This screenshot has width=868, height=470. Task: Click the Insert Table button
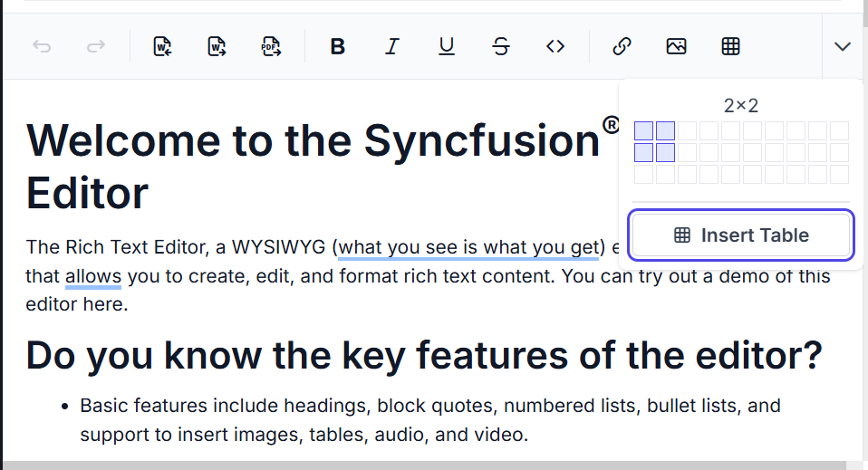(x=741, y=235)
